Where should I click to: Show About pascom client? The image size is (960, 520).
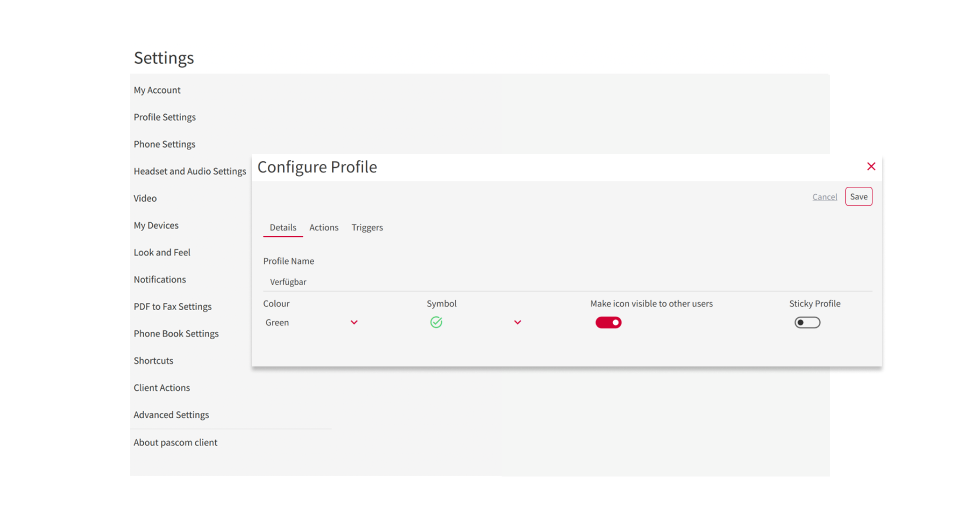(176, 442)
